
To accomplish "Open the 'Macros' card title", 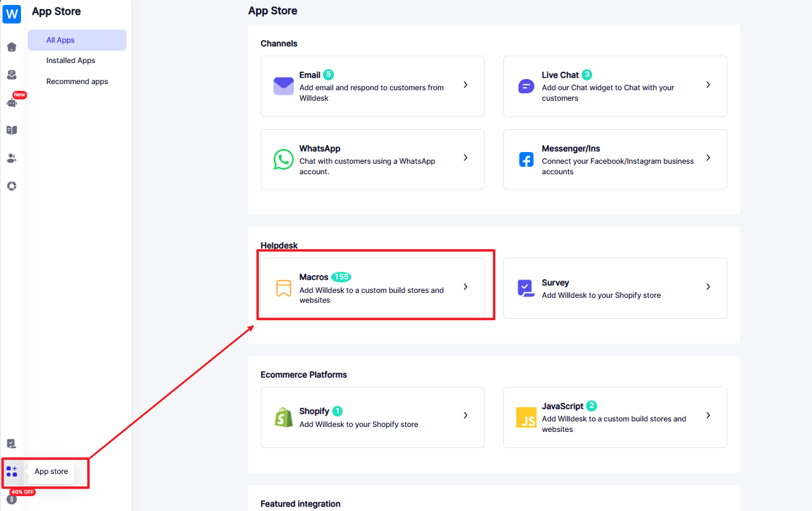I will [314, 277].
